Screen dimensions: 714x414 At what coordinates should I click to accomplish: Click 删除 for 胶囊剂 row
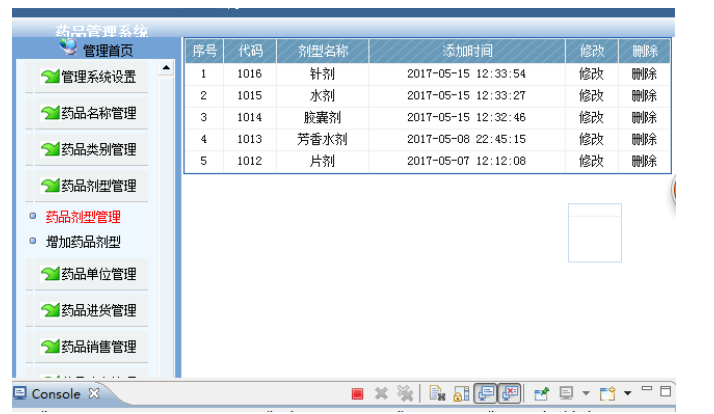[644, 118]
